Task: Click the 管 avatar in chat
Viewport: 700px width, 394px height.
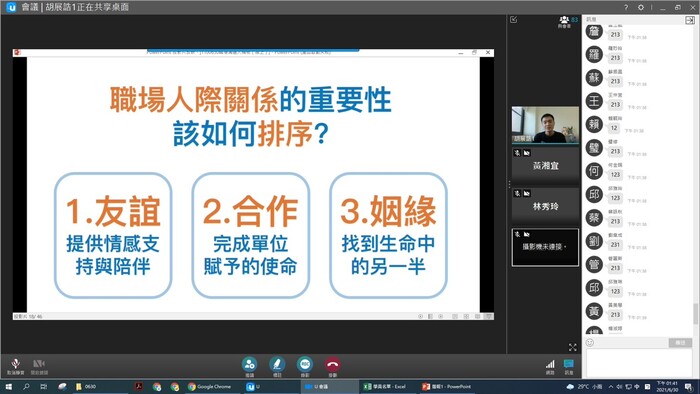Action: coord(594,264)
